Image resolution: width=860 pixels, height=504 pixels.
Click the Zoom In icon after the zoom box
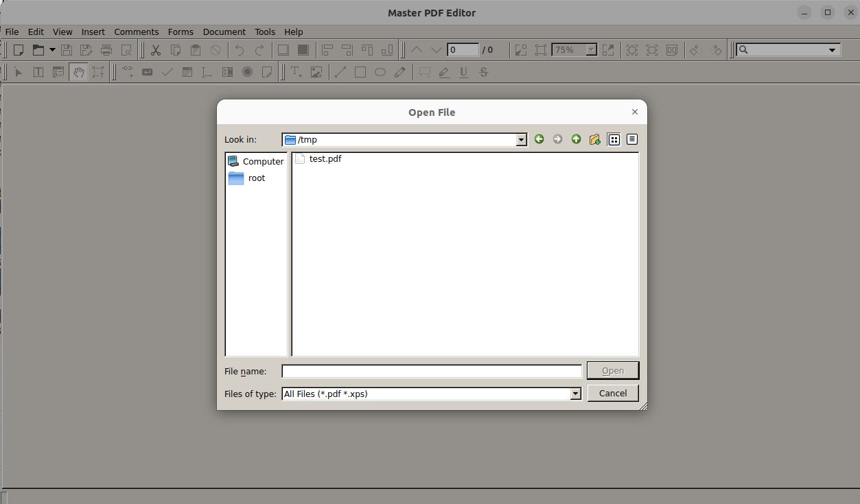(x=608, y=50)
